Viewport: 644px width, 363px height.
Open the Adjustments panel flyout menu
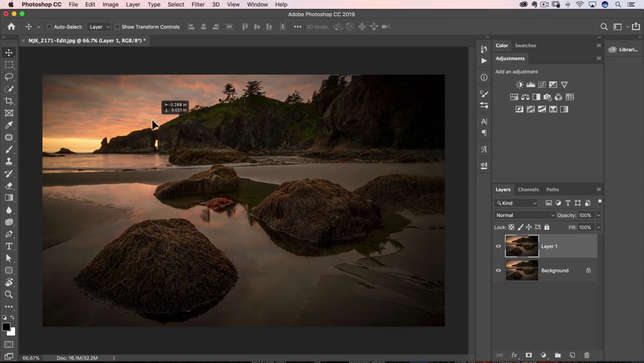pos(599,59)
